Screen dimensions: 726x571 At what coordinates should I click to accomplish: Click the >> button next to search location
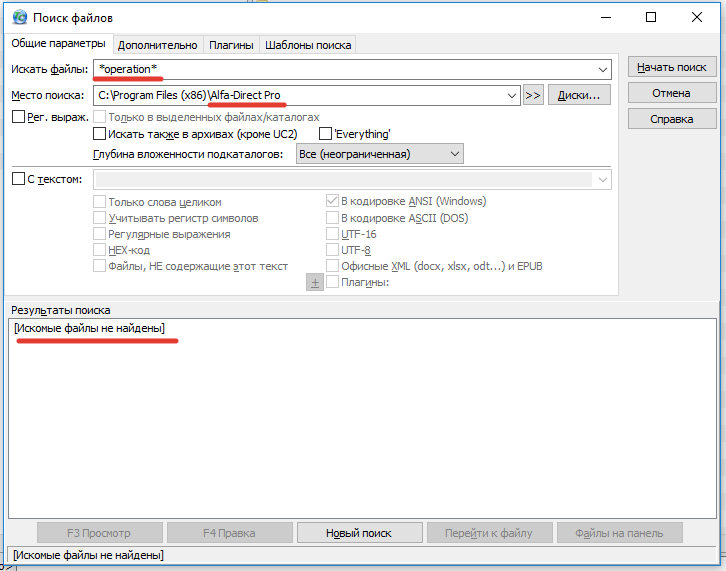click(533, 95)
